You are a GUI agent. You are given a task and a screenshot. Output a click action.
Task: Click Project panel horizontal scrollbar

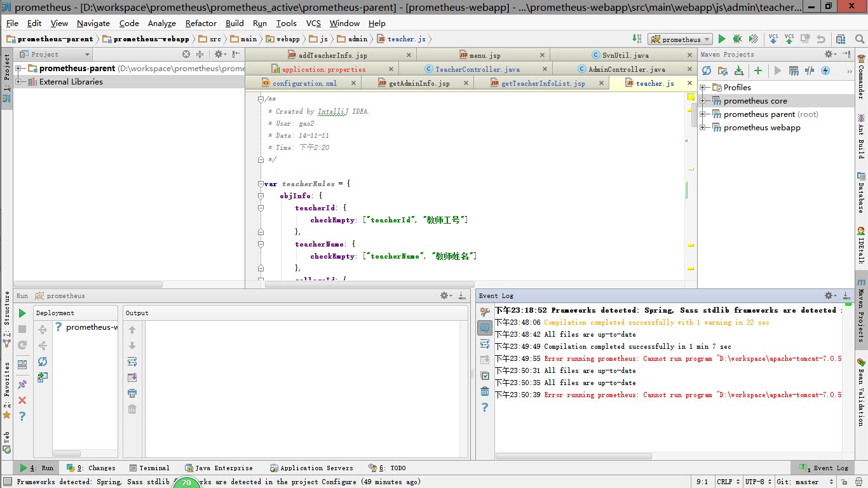pos(88,285)
